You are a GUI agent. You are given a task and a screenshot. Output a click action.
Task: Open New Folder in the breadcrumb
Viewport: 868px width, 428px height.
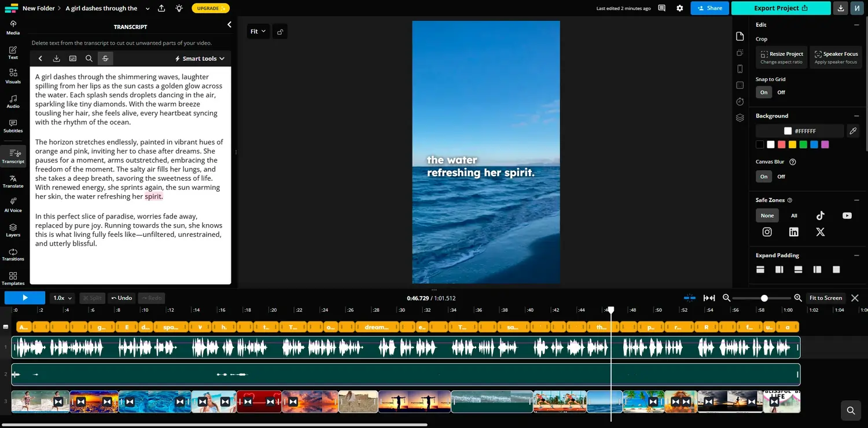tap(38, 8)
